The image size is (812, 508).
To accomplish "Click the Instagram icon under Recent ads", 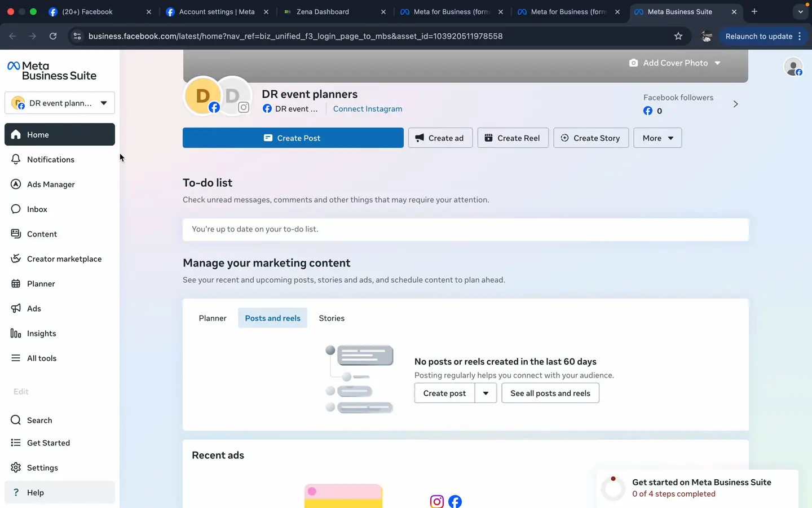I will (437, 501).
